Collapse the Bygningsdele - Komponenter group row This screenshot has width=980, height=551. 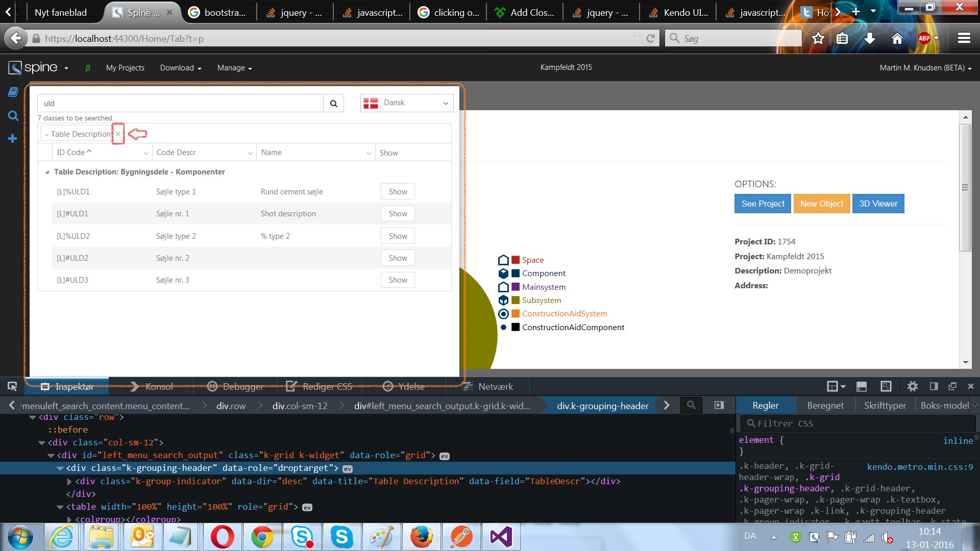(x=47, y=172)
